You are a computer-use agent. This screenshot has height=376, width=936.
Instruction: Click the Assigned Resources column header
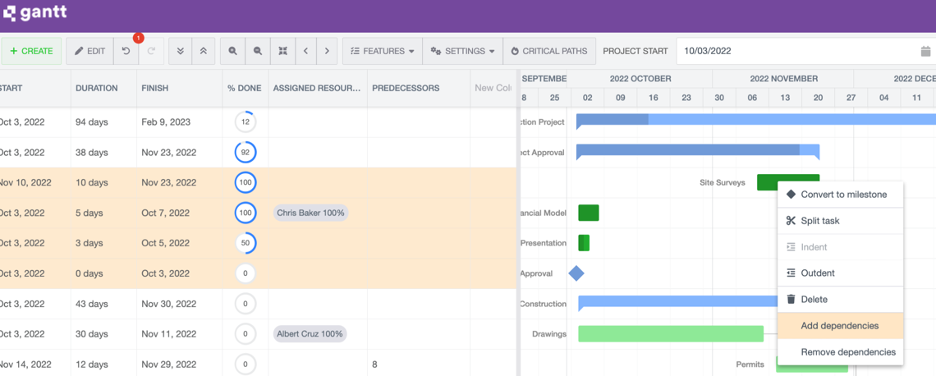[318, 88]
